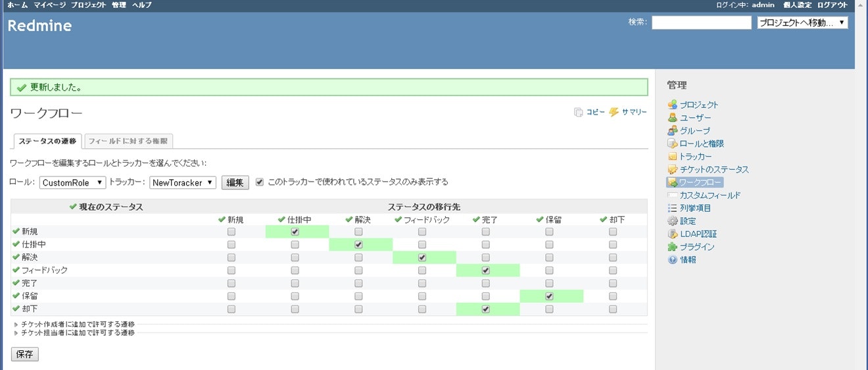The image size is (868, 370).
Task: Click the プラグイン puzzle icon in sidebar
Action: click(672, 247)
